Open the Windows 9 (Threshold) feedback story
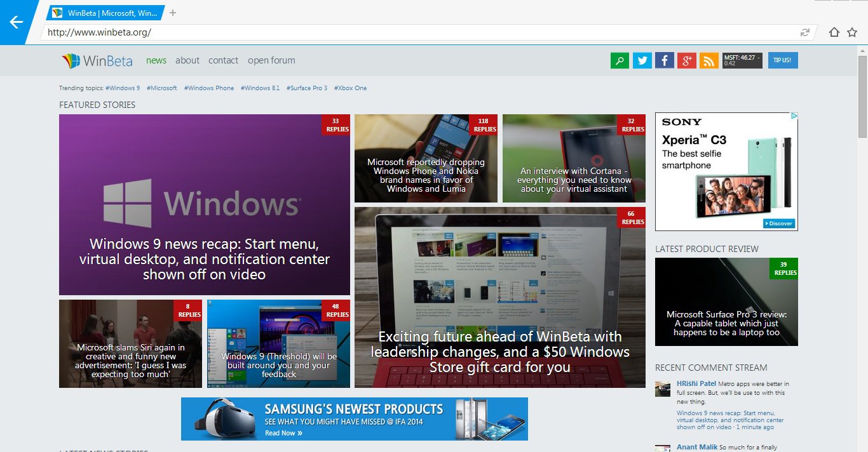This screenshot has height=452, width=868. 278,343
